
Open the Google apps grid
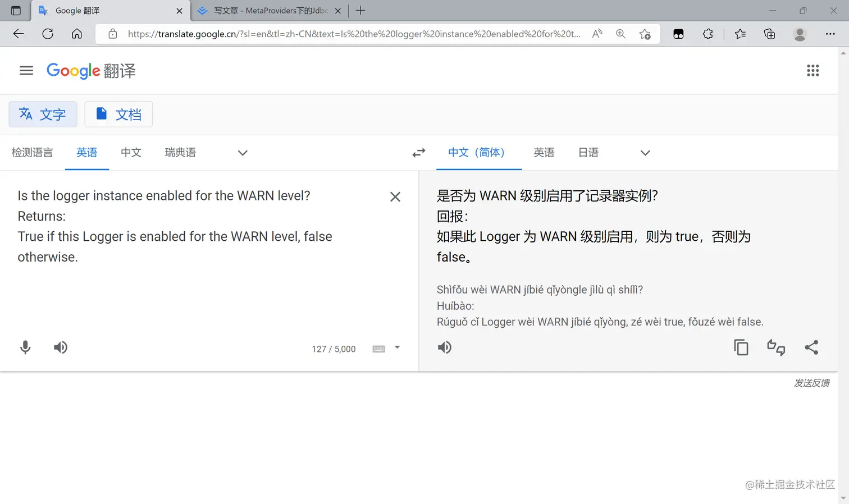click(813, 71)
